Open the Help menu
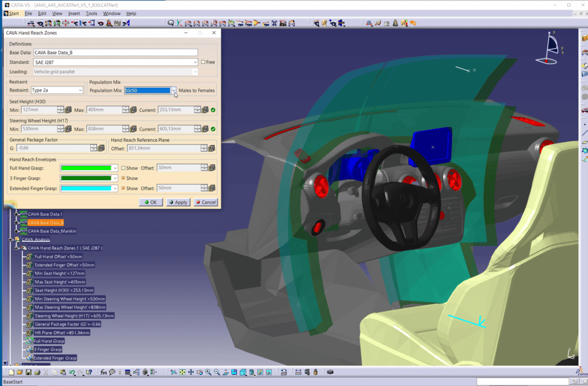 [x=131, y=13]
